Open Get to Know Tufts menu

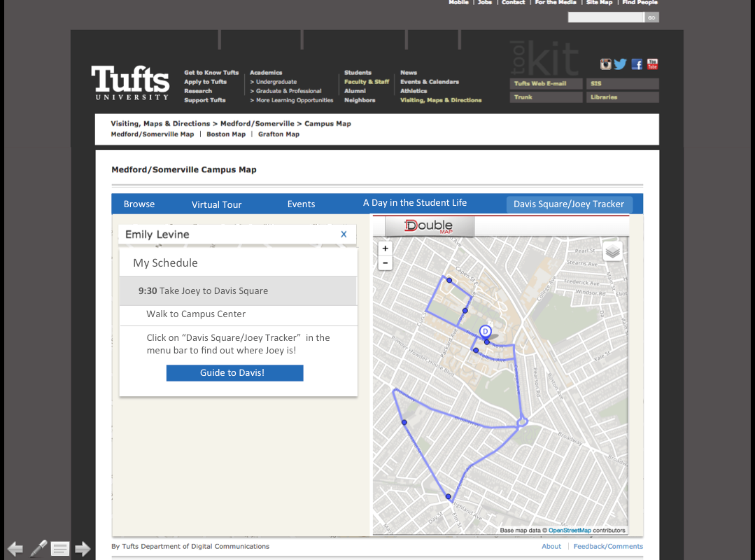[211, 73]
